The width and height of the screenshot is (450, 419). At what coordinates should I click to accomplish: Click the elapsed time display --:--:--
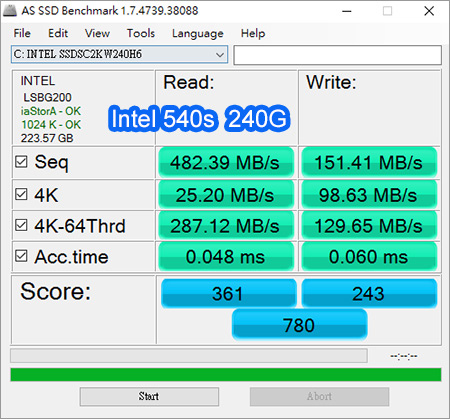tap(404, 356)
